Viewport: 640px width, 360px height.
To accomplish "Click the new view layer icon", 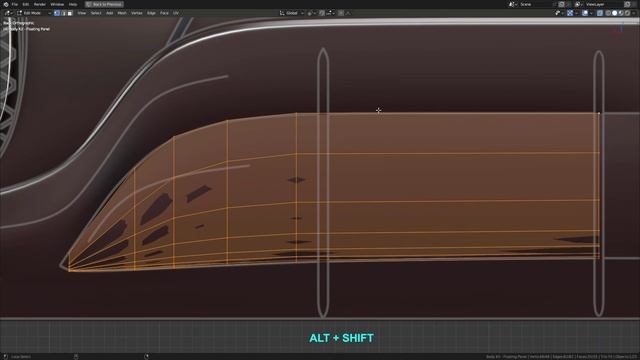I will coord(628,4).
